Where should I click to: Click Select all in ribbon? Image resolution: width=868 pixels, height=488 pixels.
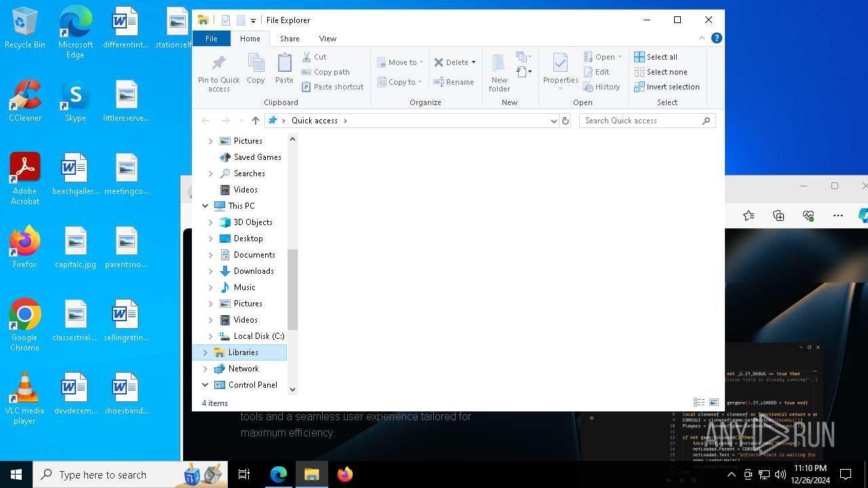pyautogui.click(x=656, y=57)
